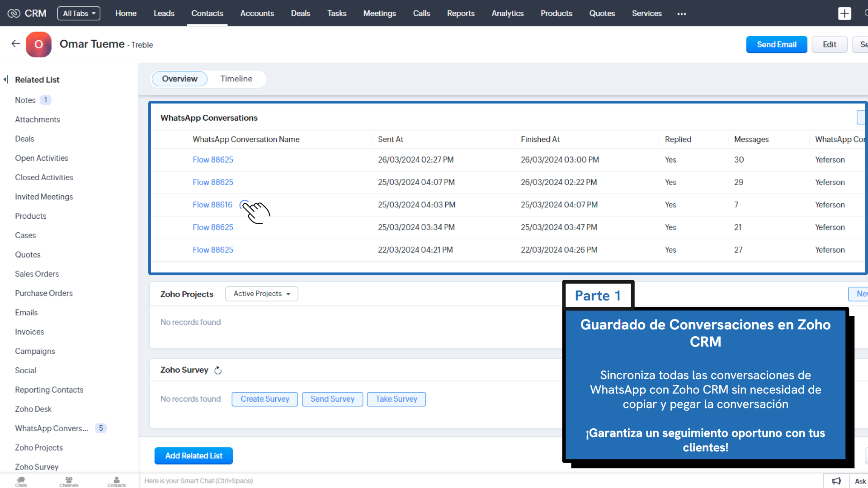Collapse the Related List sidebar icon
The width and height of the screenshot is (868, 488).
coord(6,80)
